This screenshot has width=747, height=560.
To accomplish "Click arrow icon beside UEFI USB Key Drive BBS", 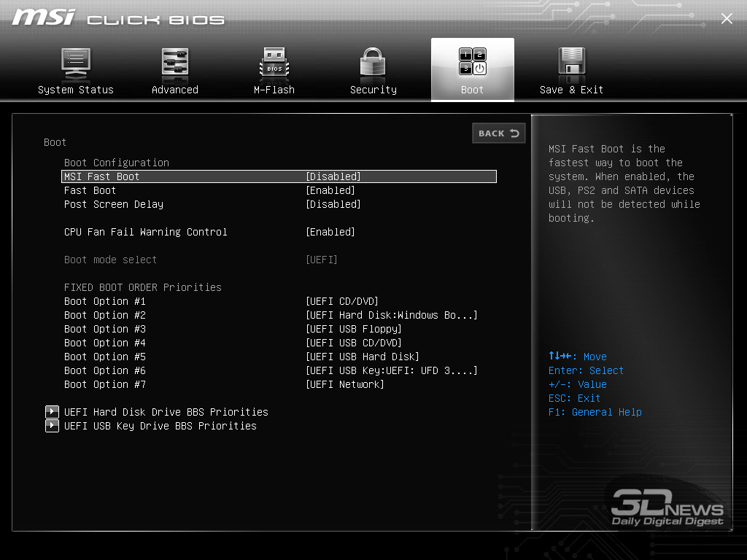I will pyautogui.click(x=52, y=426).
